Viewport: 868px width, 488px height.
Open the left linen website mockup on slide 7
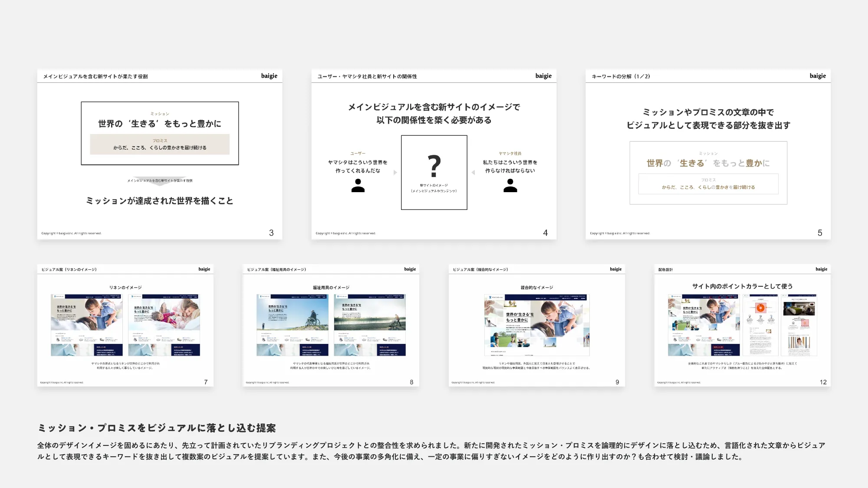pos(87,325)
